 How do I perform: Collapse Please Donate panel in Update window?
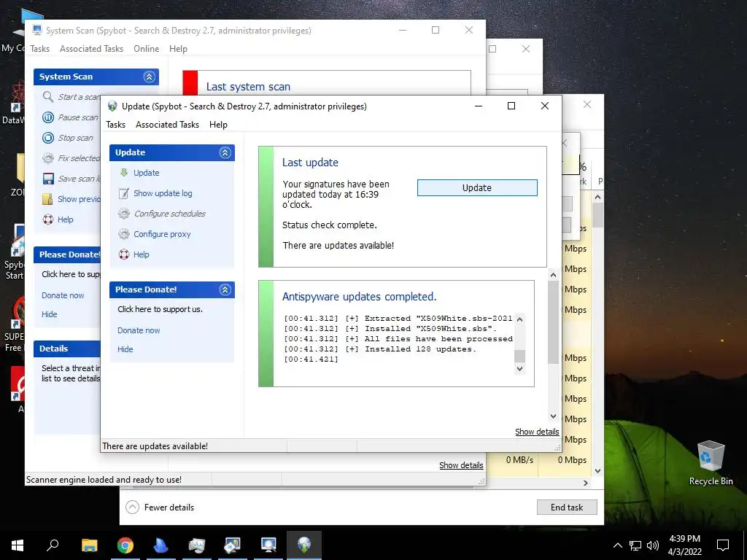click(x=225, y=289)
